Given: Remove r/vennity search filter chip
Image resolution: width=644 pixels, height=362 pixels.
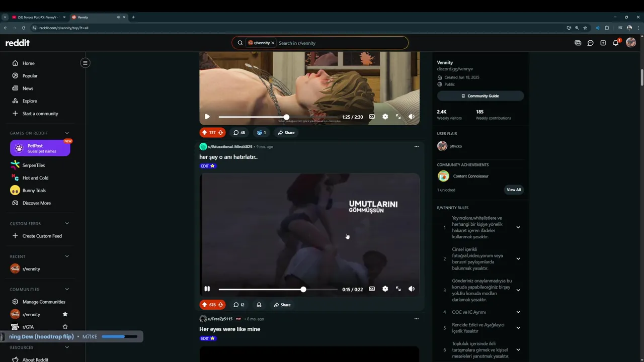Looking at the screenshot, I should coord(273,43).
